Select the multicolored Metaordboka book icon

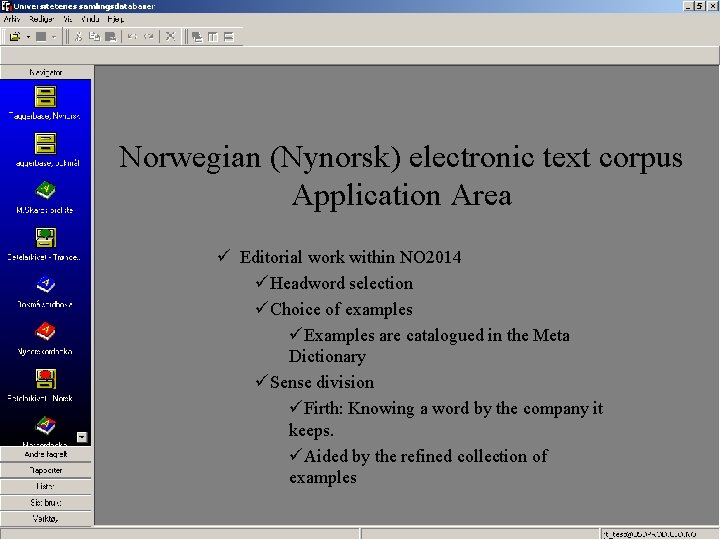[x=45, y=426]
